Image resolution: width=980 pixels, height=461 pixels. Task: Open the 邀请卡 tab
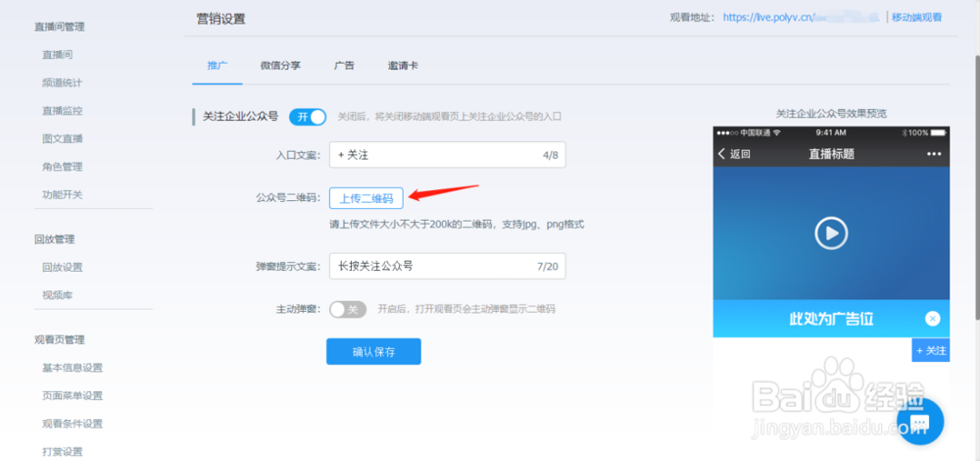pyautogui.click(x=403, y=65)
